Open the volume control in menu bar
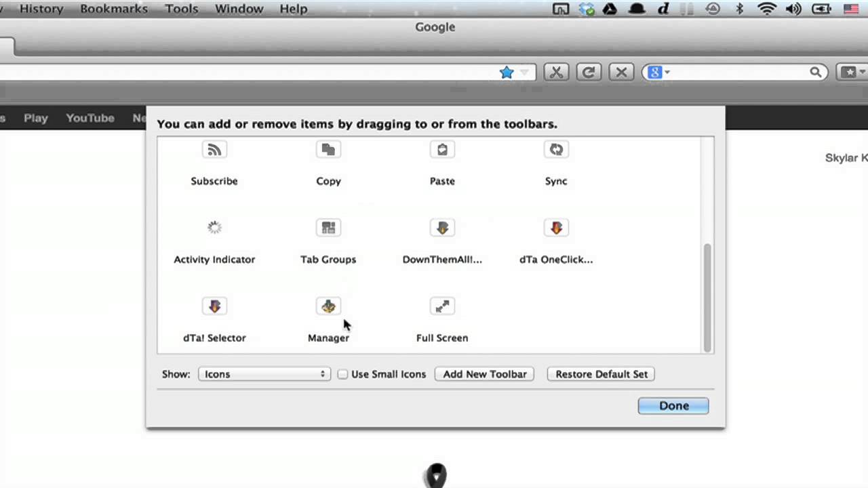The height and width of the screenshot is (488, 868). [793, 9]
